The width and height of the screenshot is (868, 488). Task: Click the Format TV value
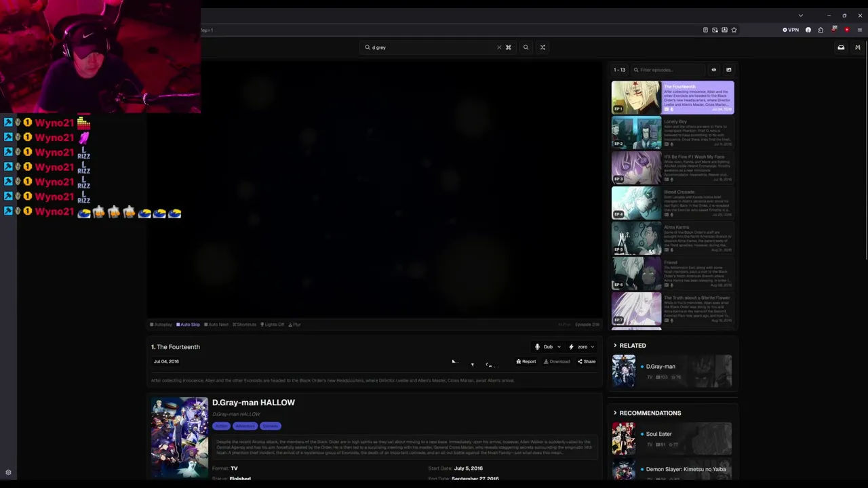coord(234,468)
